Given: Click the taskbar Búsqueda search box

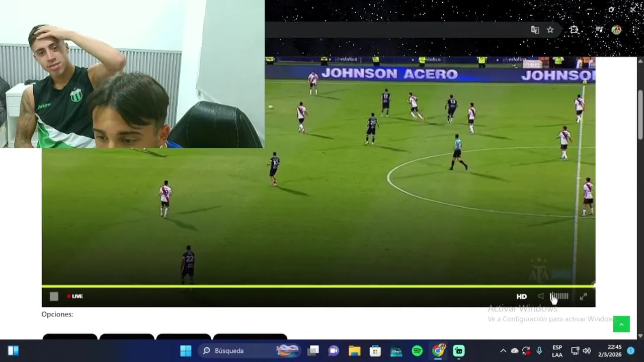Looking at the screenshot, I should [249, 351].
